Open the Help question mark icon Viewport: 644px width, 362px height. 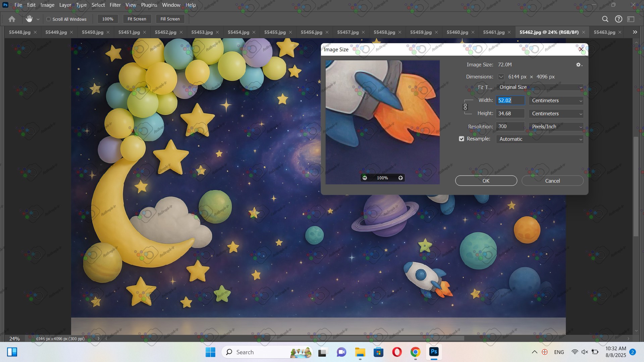point(619,19)
